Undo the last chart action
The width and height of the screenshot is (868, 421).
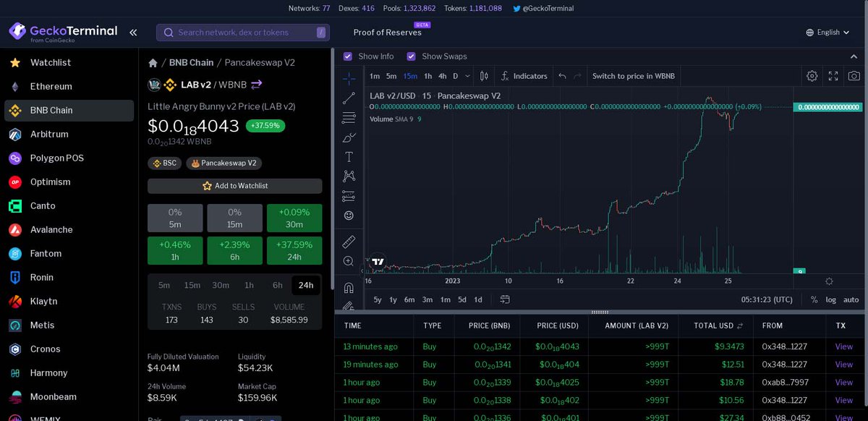pos(562,76)
